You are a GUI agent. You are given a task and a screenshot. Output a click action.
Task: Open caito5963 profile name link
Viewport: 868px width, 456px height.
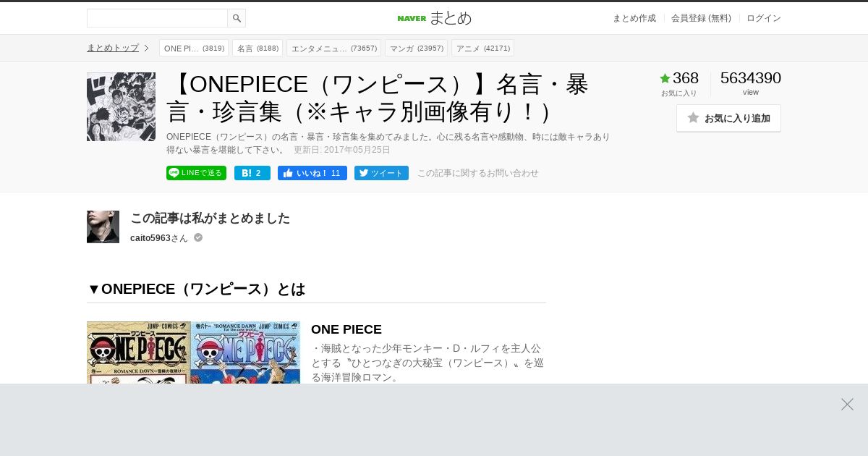pyautogui.click(x=150, y=237)
